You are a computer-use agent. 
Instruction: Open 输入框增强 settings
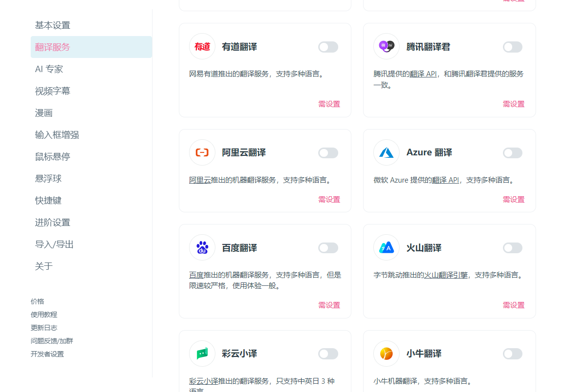(x=91, y=135)
